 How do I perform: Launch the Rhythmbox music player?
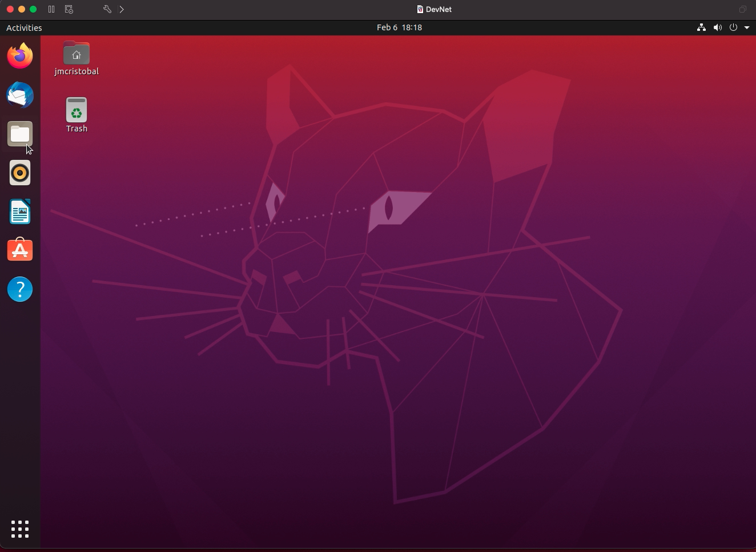tap(20, 173)
